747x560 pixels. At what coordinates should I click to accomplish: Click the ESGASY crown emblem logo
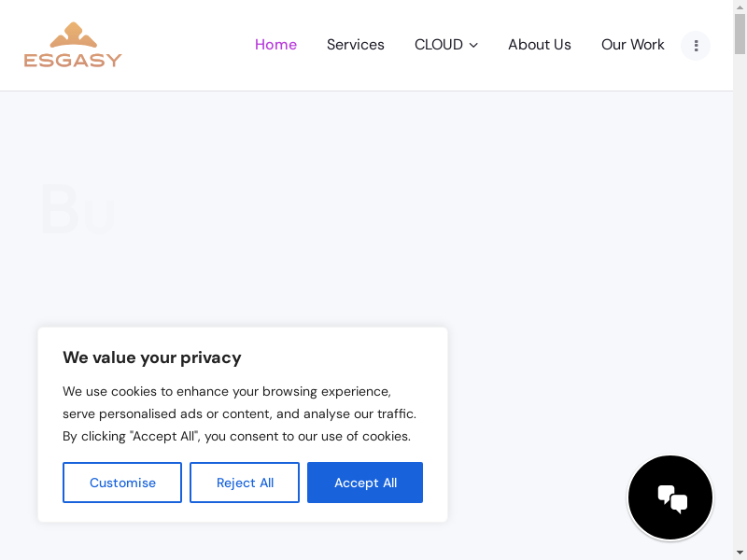73,35
